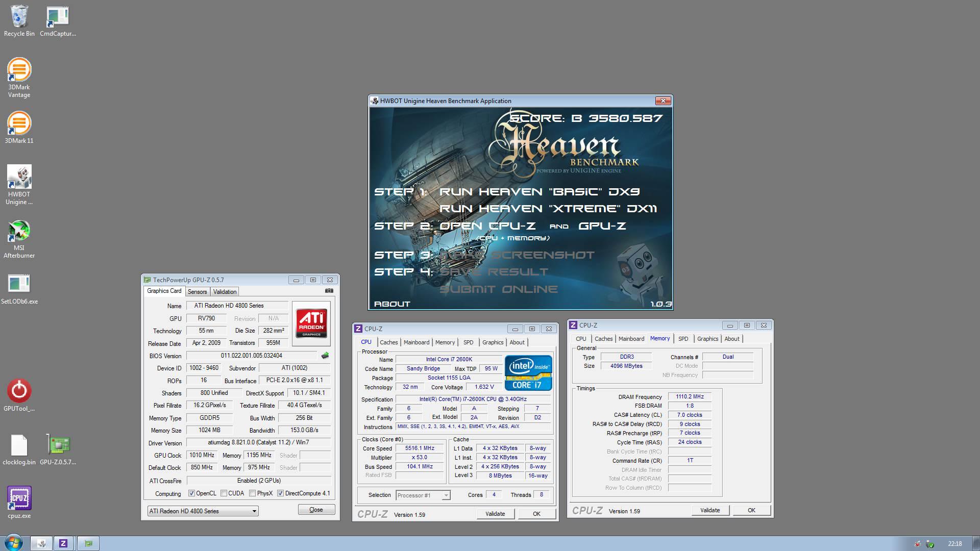Image resolution: width=980 pixels, height=551 pixels.
Task: Open the Memory tab in left CPU-Z
Action: point(445,342)
